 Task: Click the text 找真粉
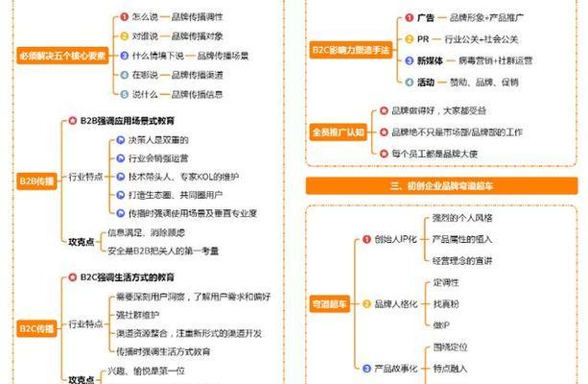tap(446, 304)
